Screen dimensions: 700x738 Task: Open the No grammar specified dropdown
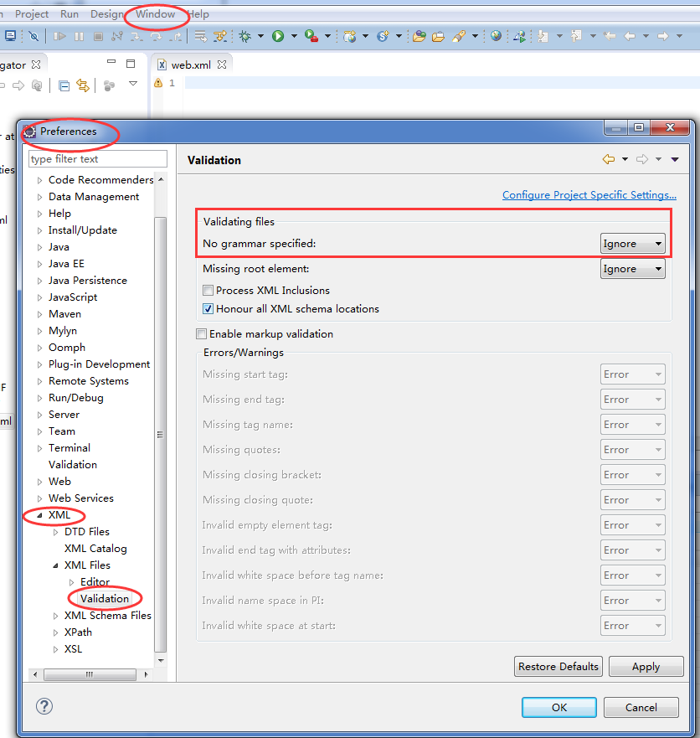[x=633, y=244]
